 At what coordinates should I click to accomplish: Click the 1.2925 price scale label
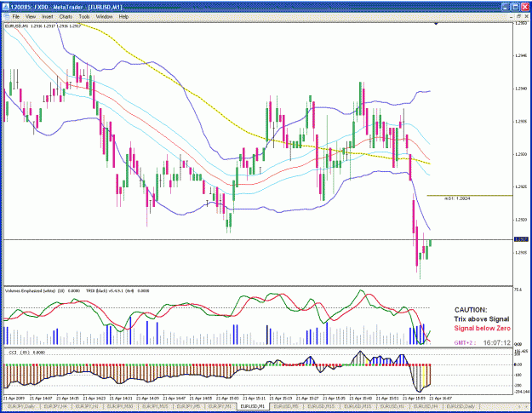(521, 186)
